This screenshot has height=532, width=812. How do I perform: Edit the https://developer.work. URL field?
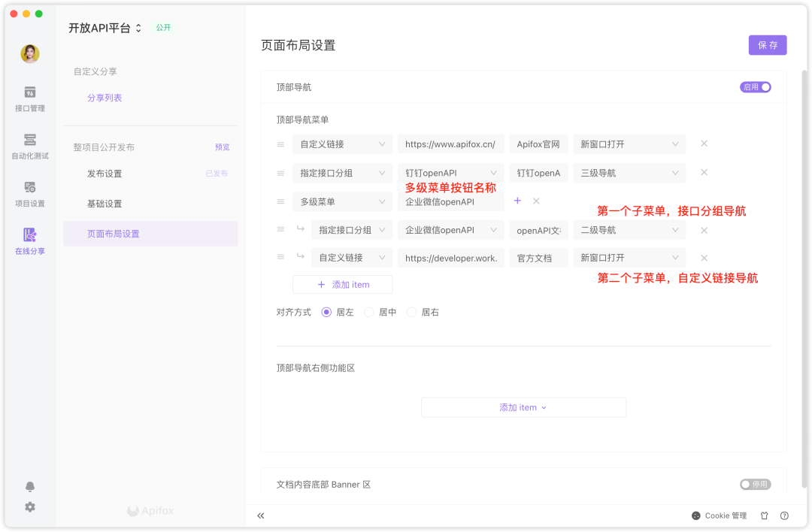coord(450,258)
